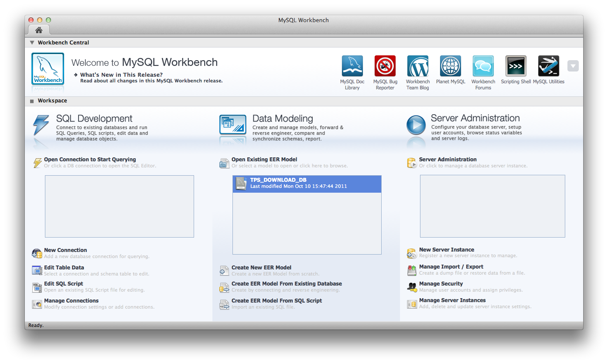This screenshot has width=608, height=364.
Task: Click the Manage Connections icon
Action: point(37,304)
